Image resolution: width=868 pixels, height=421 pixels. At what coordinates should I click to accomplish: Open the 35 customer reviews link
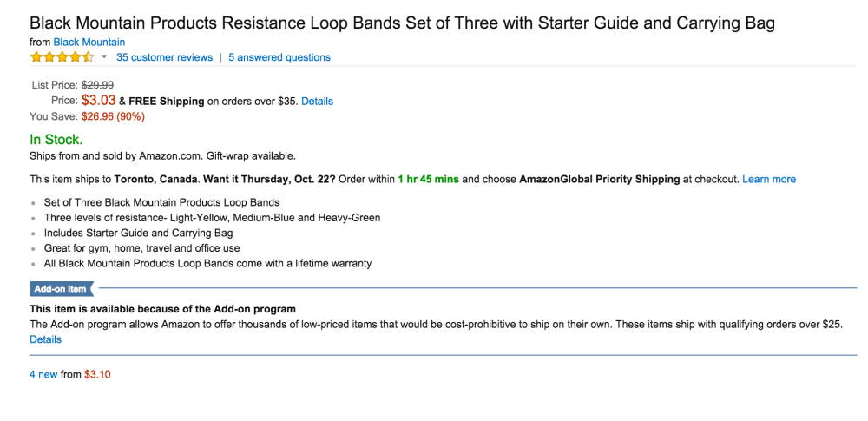click(164, 57)
